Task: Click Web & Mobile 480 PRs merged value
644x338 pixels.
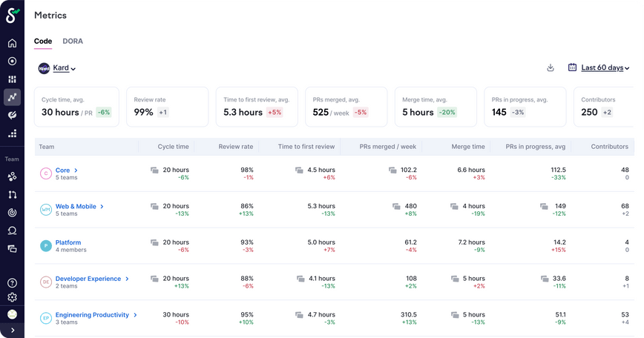Action: [411, 206]
